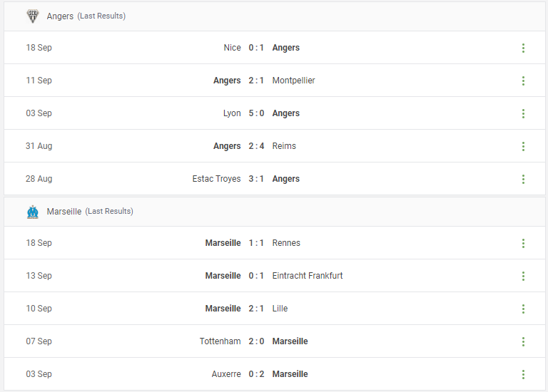Click the Tottenham team name
548x392 pixels.
coord(220,341)
